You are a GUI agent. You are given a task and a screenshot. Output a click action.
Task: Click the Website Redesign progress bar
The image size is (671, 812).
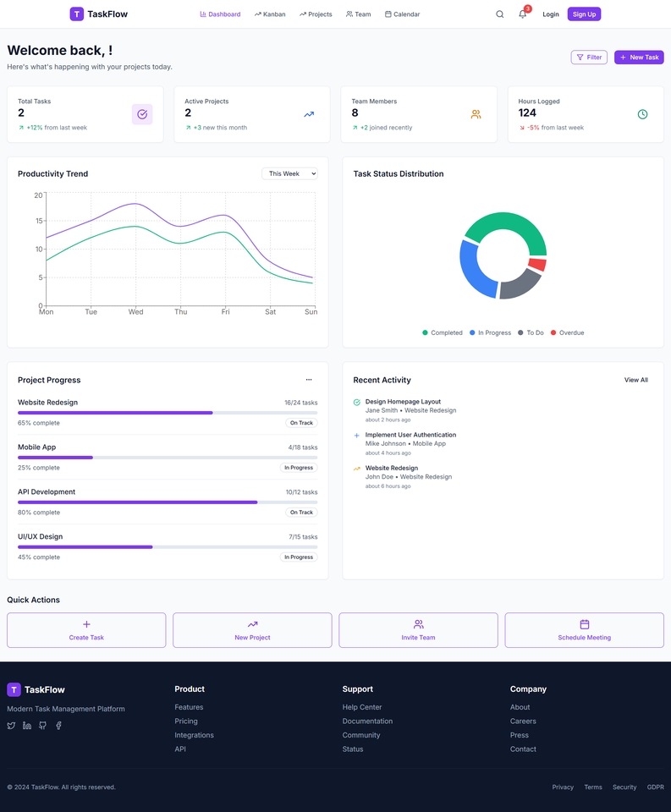(x=168, y=413)
